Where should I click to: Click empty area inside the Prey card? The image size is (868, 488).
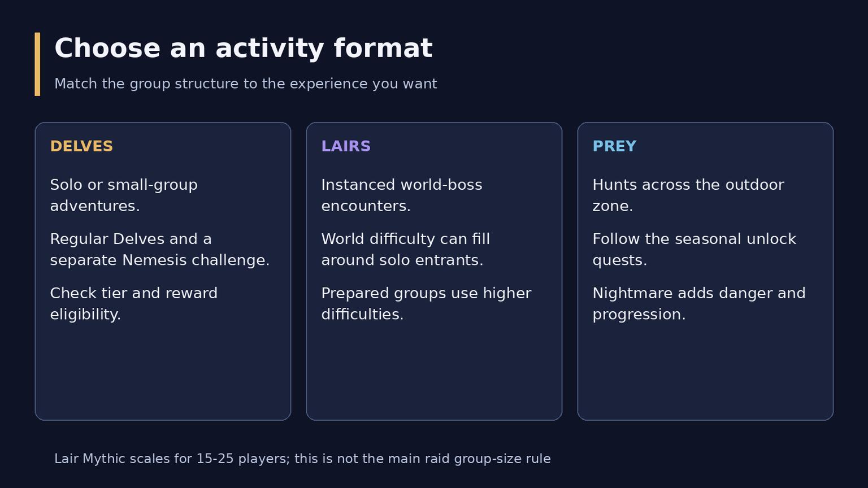tap(705, 373)
